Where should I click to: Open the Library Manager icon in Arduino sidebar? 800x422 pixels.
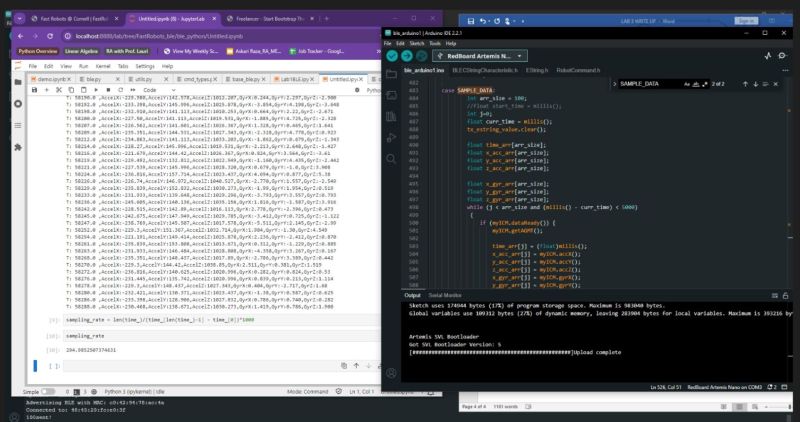[391, 116]
